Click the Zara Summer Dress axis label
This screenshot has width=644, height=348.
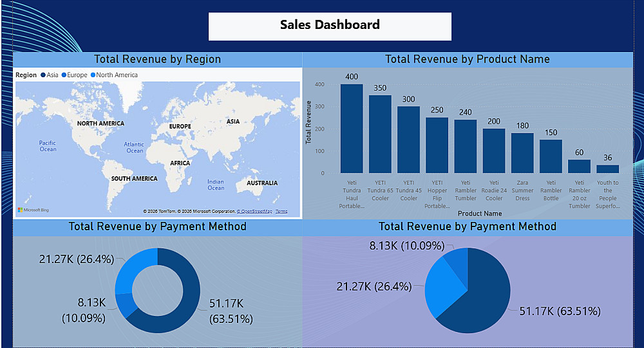[522, 190]
